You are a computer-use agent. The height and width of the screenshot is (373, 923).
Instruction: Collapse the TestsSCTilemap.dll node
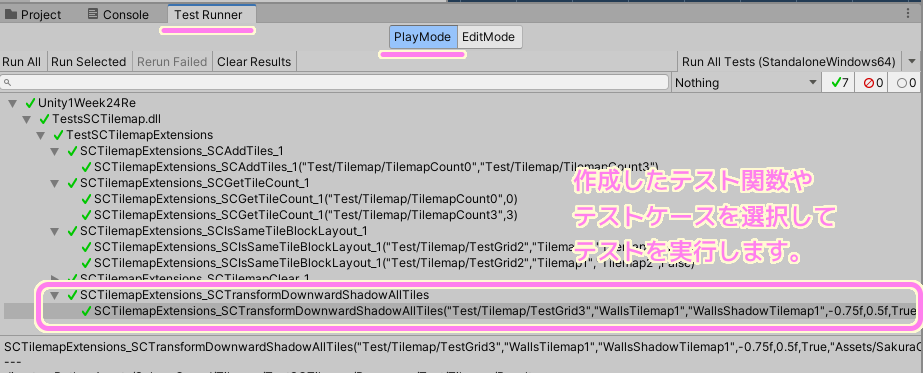(x=26, y=119)
